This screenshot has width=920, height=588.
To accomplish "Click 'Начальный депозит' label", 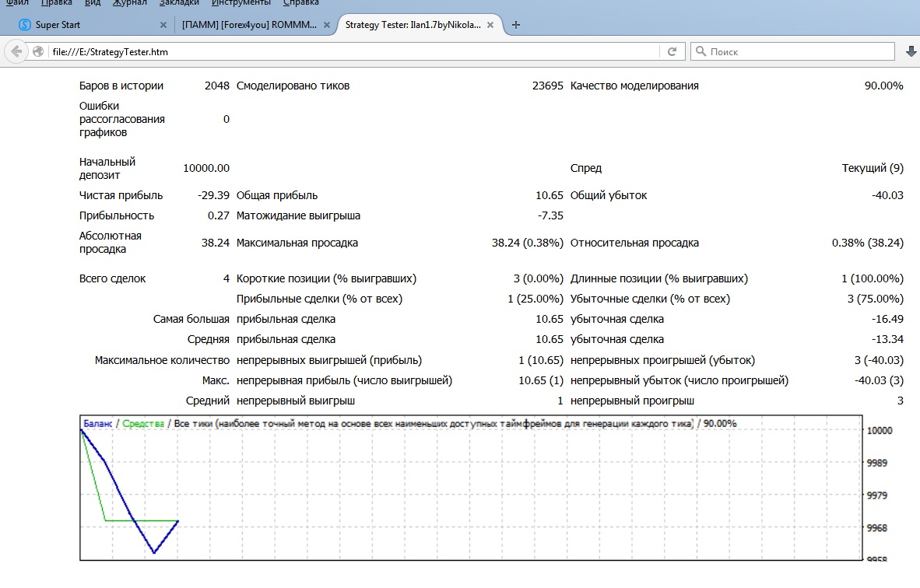I will (107, 168).
